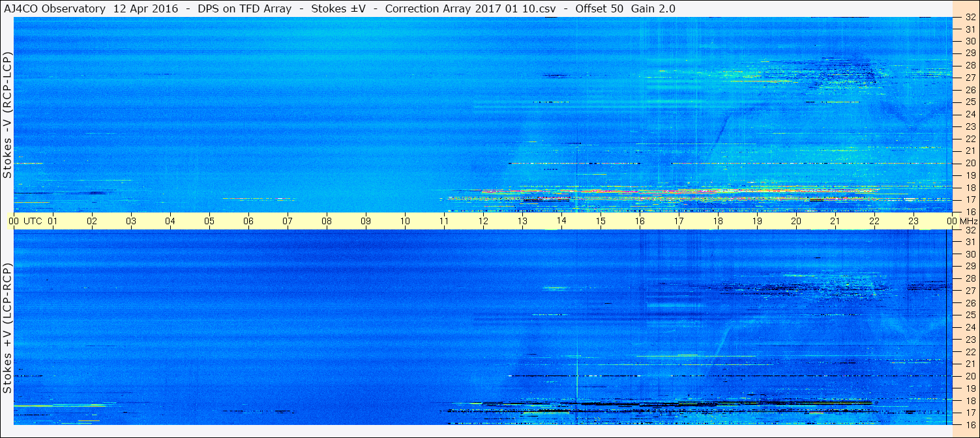
Task: Click the AJ4CO Observatory title text
Action: click(x=54, y=8)
